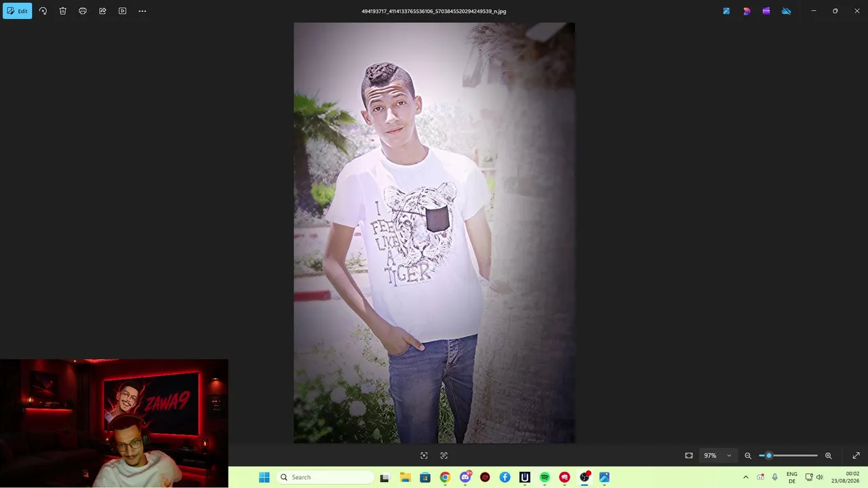The image size is (868, 488).
Task: Enter full screen with the expand arrows icon
Action: (x=856, y=455)
